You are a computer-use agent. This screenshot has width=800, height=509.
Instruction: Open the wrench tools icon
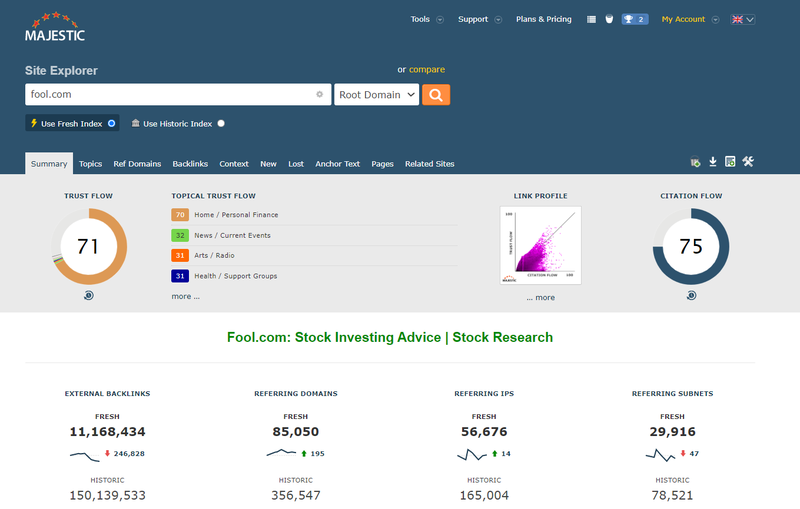[x=747, y=162]
